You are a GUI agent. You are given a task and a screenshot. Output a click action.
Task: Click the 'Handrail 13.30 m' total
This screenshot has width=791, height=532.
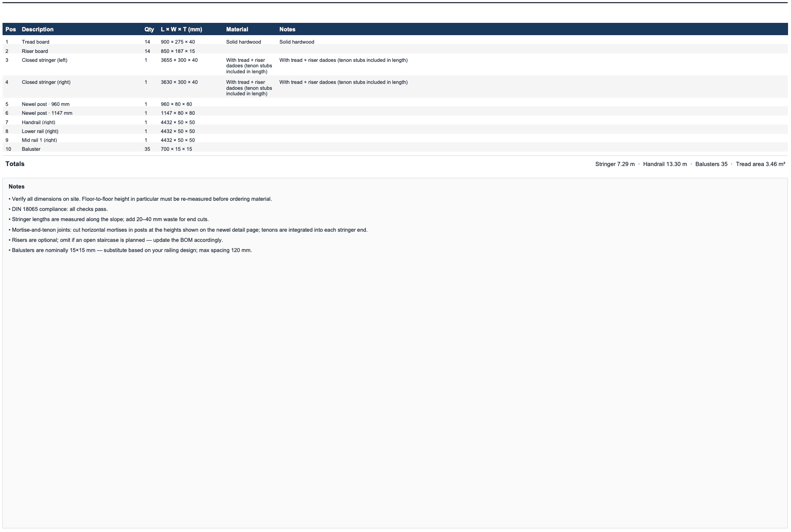tap(665, 164)
